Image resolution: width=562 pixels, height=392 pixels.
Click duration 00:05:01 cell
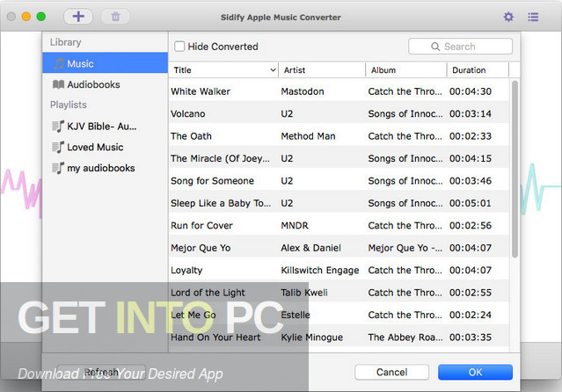coord(471,203)
